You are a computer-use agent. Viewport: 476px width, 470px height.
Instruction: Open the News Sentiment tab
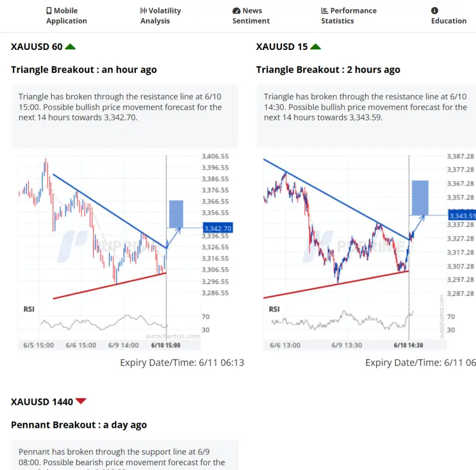tap(251, 16)
